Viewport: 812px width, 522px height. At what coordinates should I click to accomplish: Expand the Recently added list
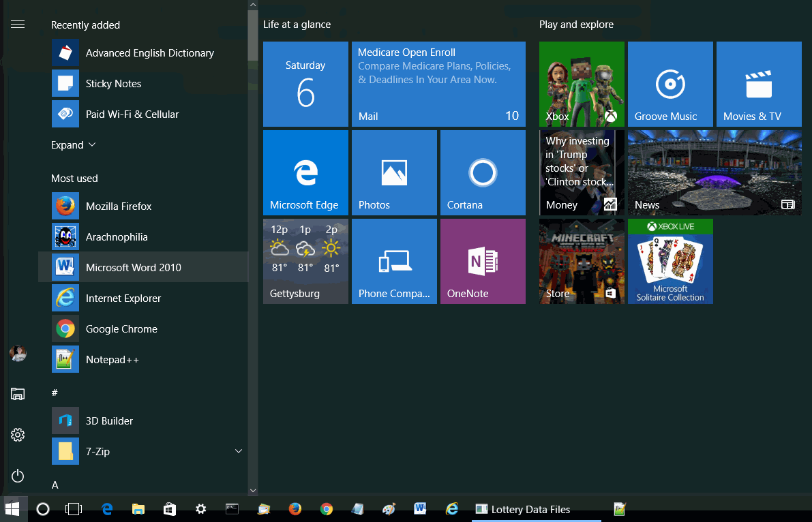click(73, 145)
